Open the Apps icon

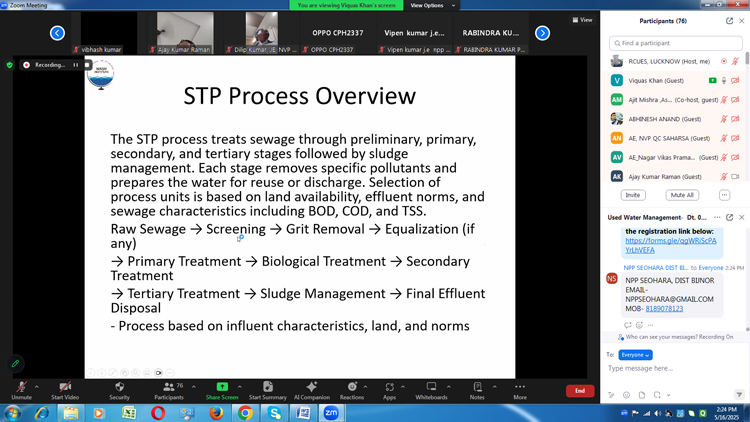tap(389, 387)
